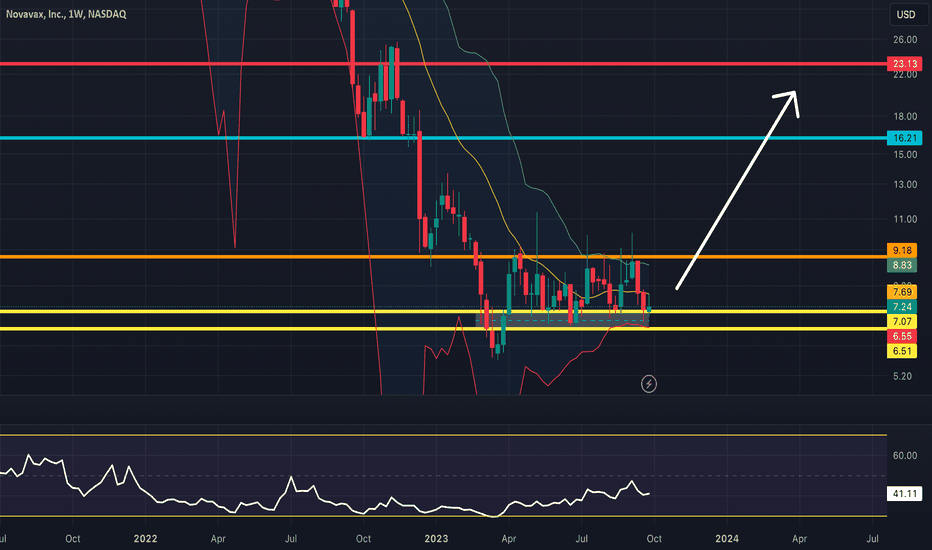The height and width of the screenshot is (550, 932).
Task: Click the RSI value 41.11 label
Action: click(x=904, y=494)
